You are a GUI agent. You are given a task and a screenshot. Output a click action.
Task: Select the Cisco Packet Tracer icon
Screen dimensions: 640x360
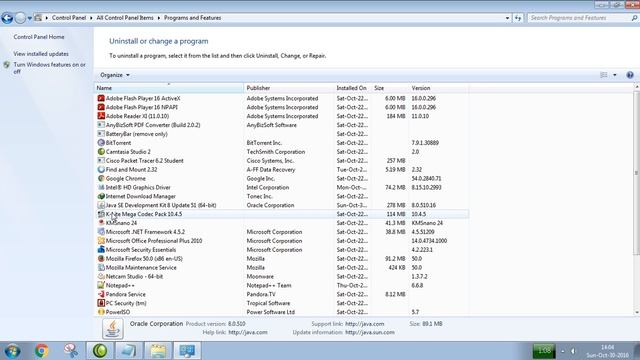point(101,161)
